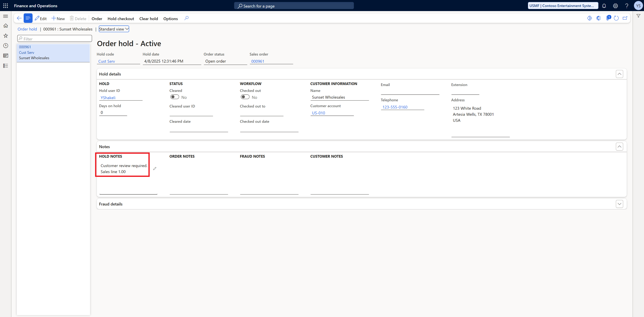Go to the Home dashboard from sidebar

pos(5,25)
